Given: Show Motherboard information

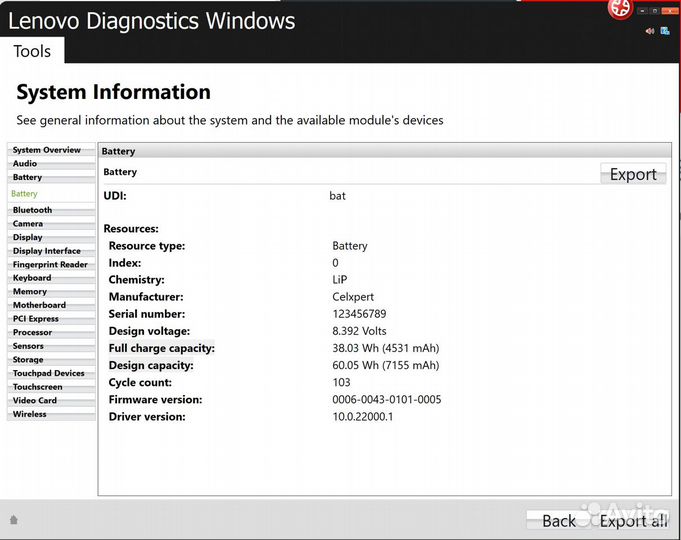Looking at the screenshot, I should pos(51,305).
